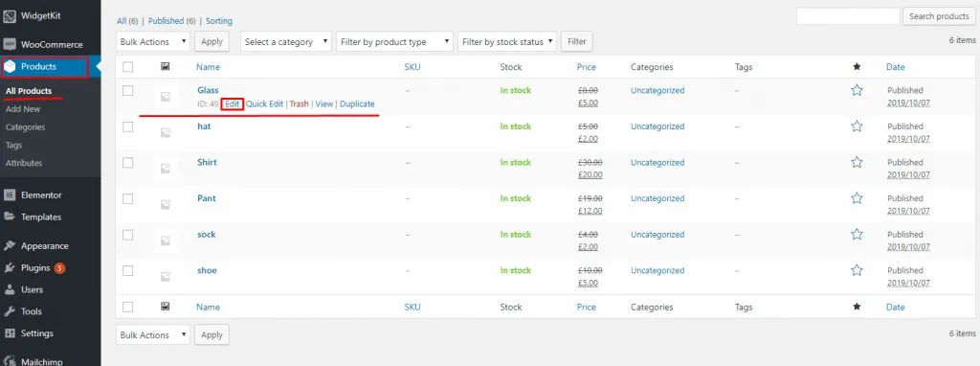This screenshot has height=366, width=980.
Task: Click the Shirt product thumbnail placeholder
Action: (x=166, y=169)
